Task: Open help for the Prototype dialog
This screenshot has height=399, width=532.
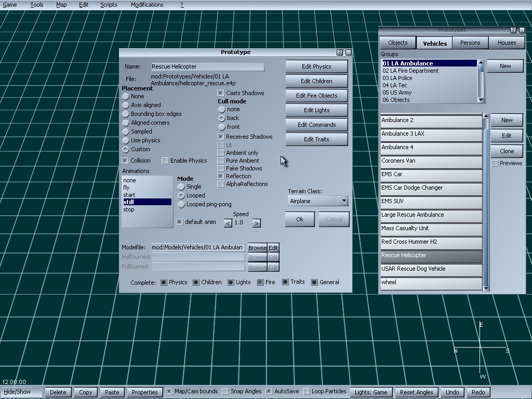Action: [340, 52]
